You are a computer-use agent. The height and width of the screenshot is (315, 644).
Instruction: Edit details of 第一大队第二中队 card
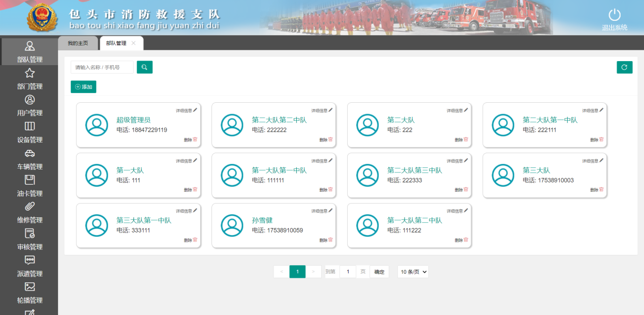457,211
